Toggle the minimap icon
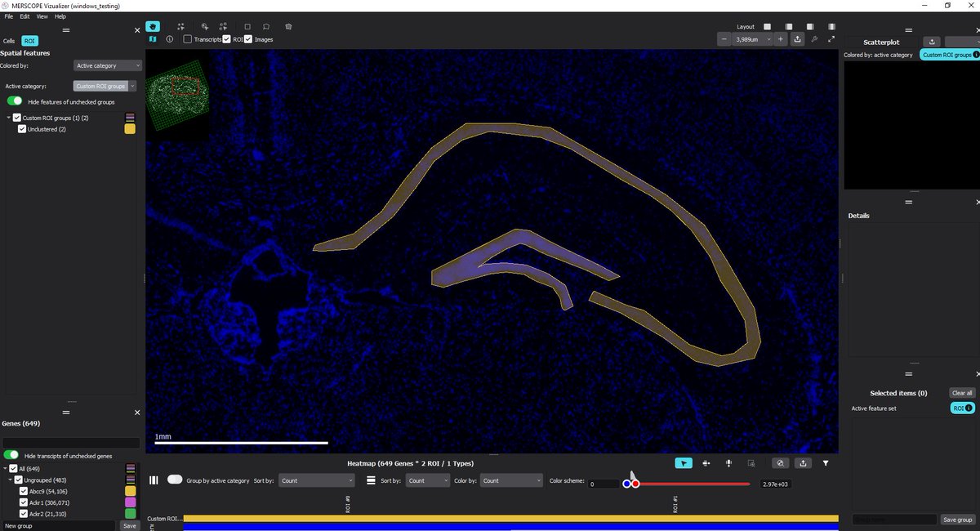 [154, 39]
